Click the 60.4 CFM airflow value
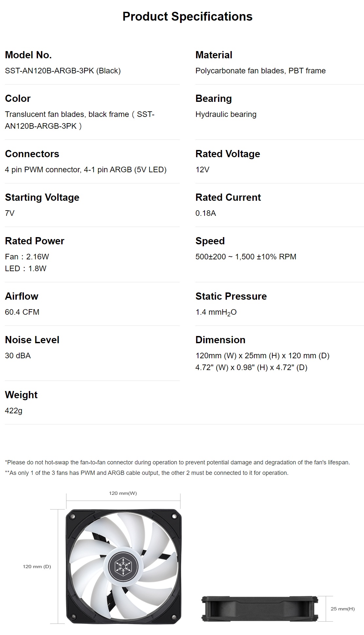Viewport: 364px width, 635px height. pyautogui.click(x=22, y=312)
